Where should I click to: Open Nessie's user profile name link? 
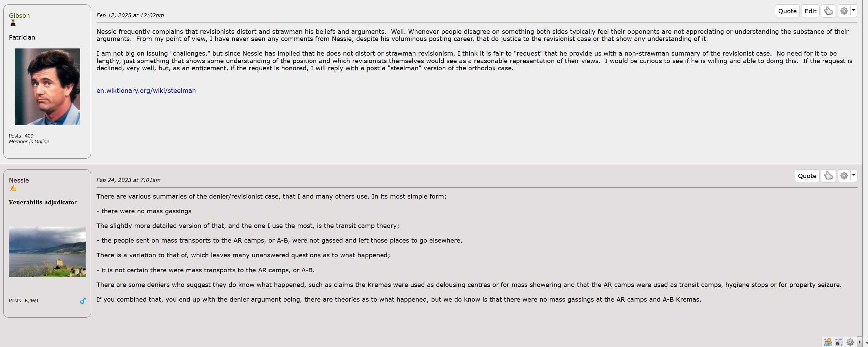coord(19,180)
